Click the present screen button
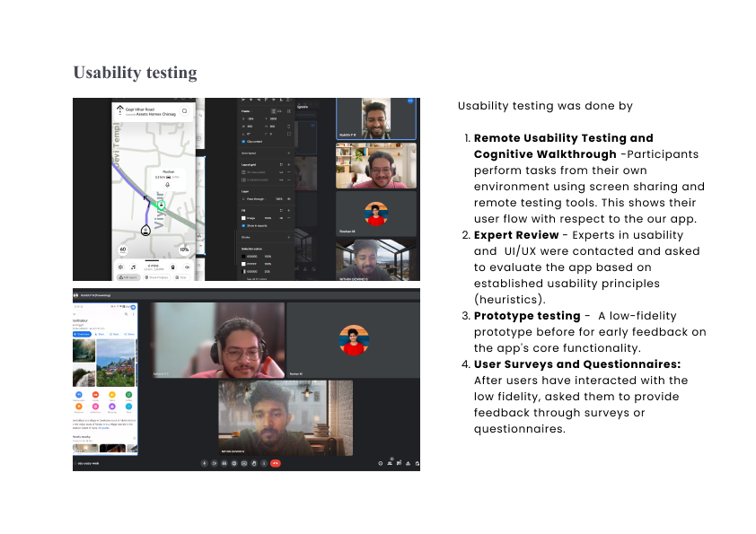Image resolution: width=756 pixels, height=534 pixels. pyautogui.click(x=244, y=463)
